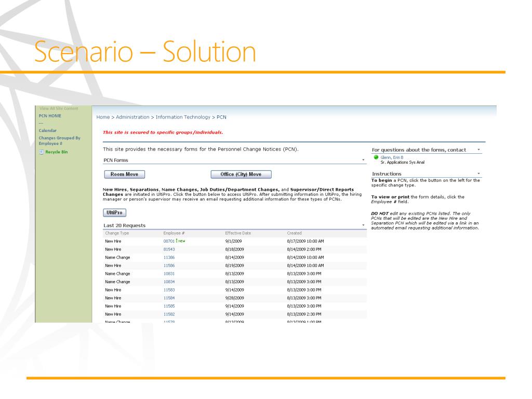The width and height of the screenshot is (532, 399).
Task: Click the green NEW badge next to 08701
Action: (x=181, y=241)
